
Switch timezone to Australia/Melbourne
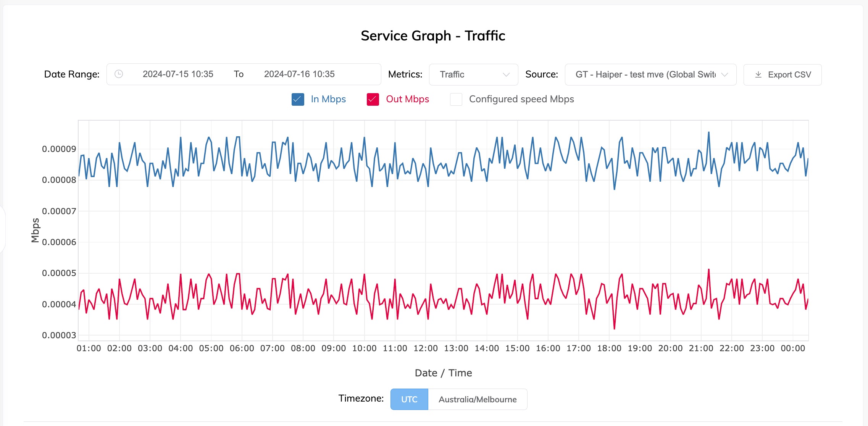click(478, 399)
